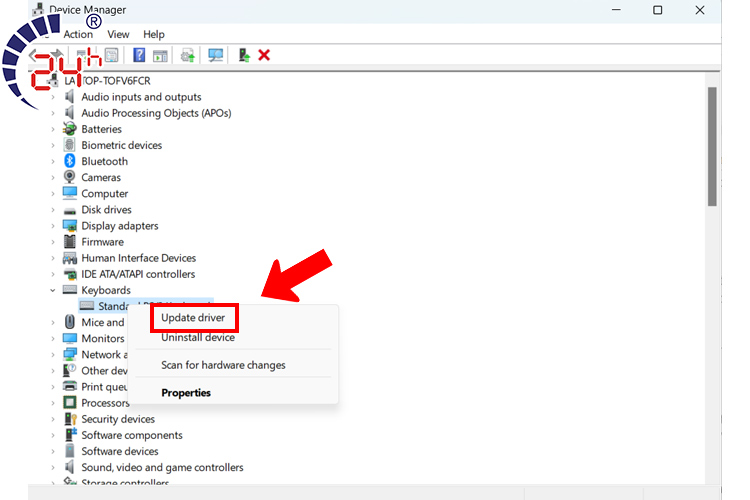Open Properties from the context menu

click(186, 393)
